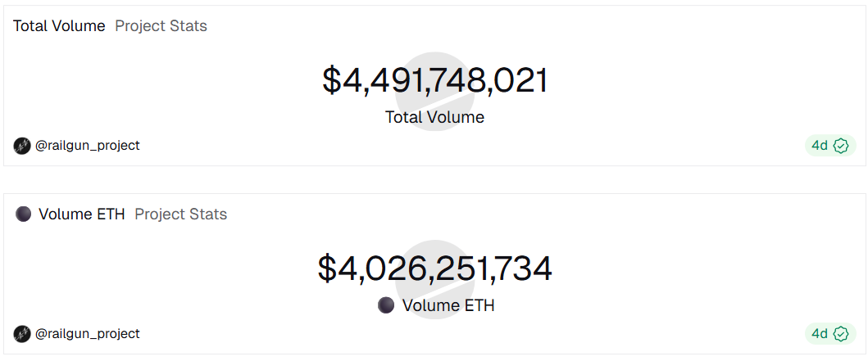Click the railgun avatar in Volume ETH card
This screenshot has width=868, height=361.
(22, 334)
